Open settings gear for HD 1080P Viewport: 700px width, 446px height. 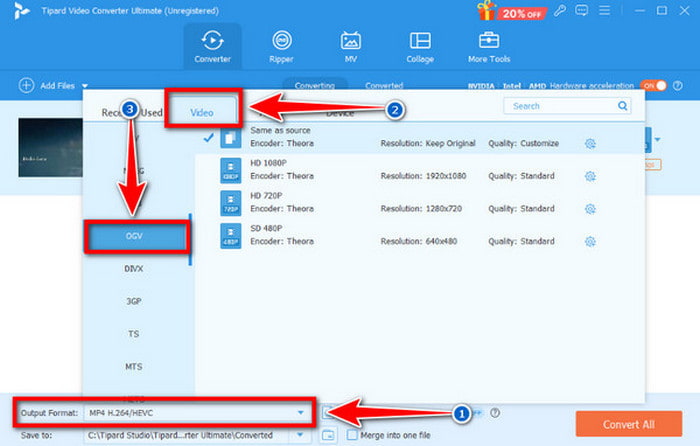tap(590, 176)
